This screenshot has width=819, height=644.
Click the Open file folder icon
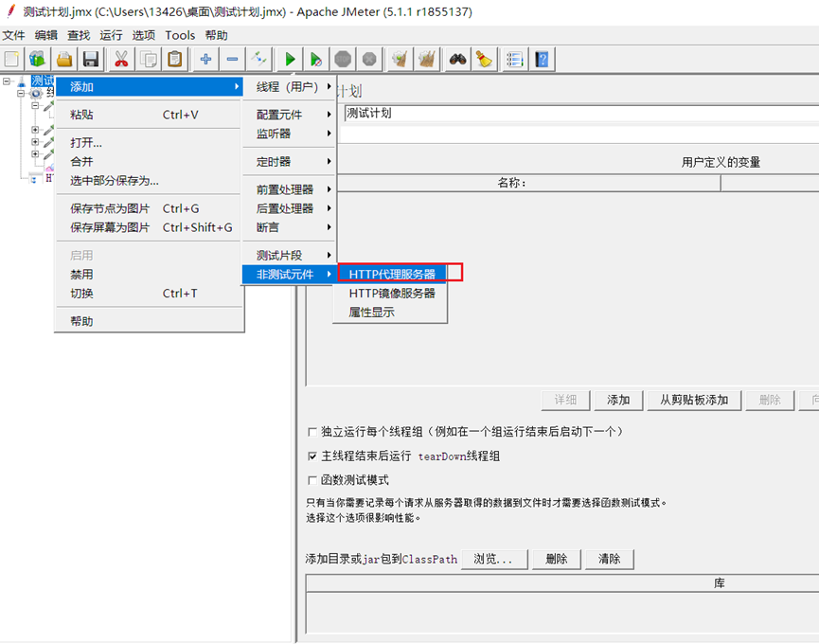click(64, 59)
